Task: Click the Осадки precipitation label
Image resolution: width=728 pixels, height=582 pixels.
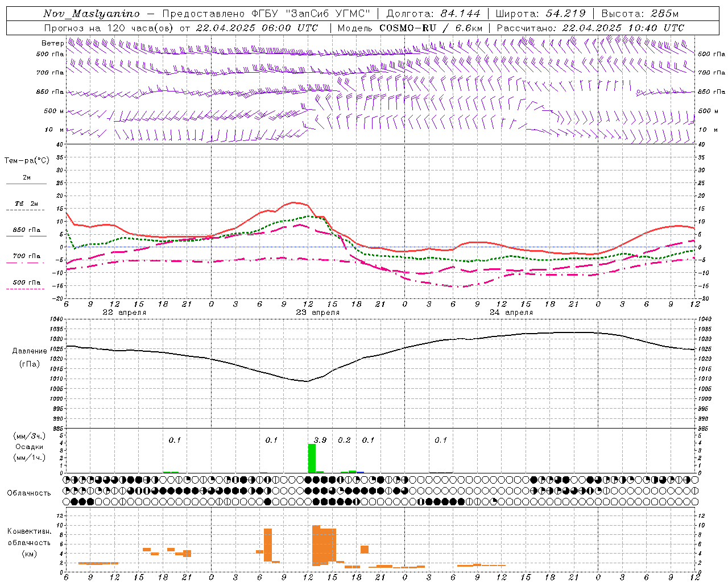Action: pos(30,447)
